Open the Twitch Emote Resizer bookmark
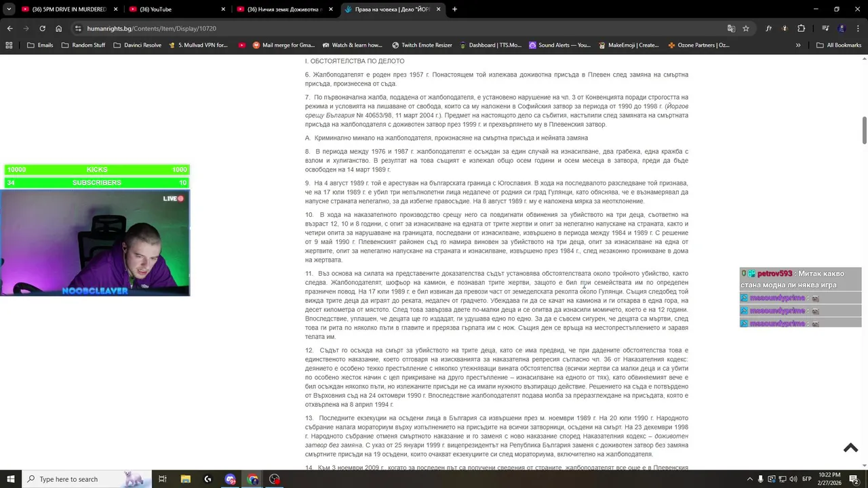The width and height of the screenshot is (868, 488). tap(422, 45)
